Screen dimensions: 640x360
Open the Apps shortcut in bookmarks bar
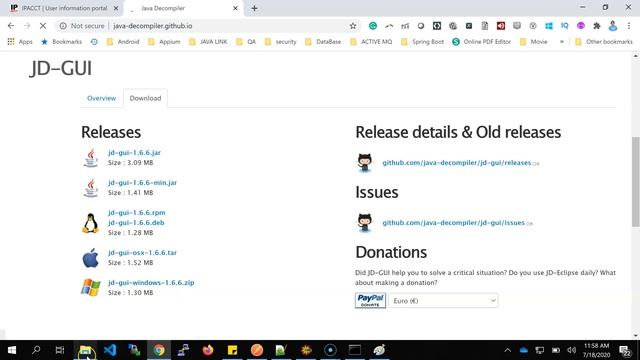tap(20, 42)
